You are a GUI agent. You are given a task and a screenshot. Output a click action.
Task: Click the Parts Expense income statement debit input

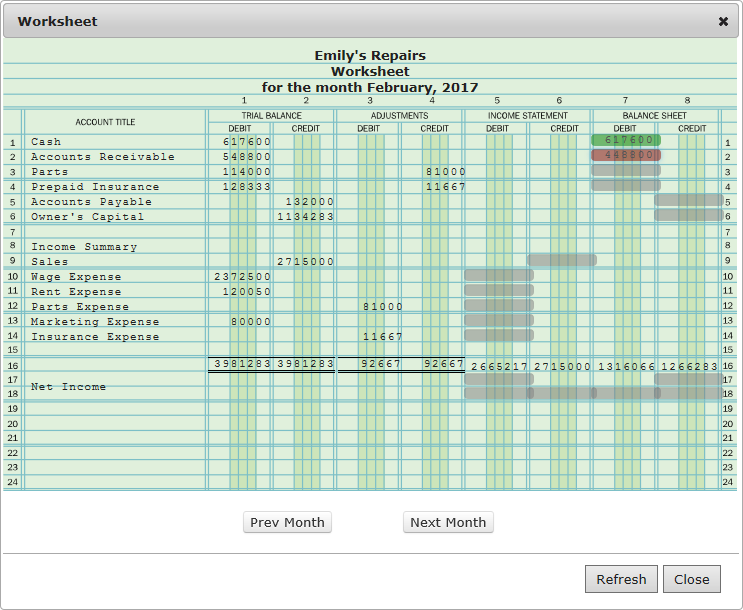[x=499, y=305]
